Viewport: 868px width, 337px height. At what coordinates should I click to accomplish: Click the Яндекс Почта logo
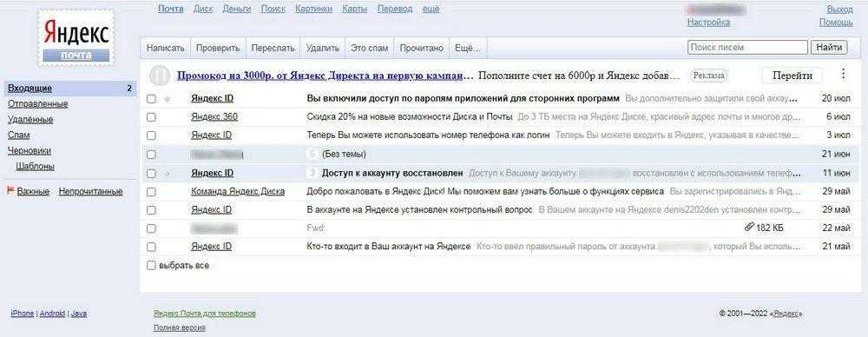pos(76,38)
